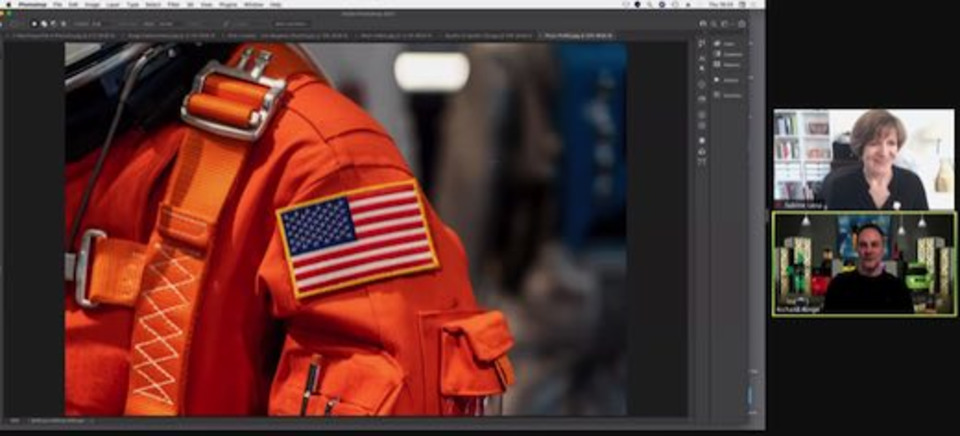Image resolution: width=960 pixels, height=436 pixels.
Task: Click the Select and Mask button
Action: [x=291, y=24]
